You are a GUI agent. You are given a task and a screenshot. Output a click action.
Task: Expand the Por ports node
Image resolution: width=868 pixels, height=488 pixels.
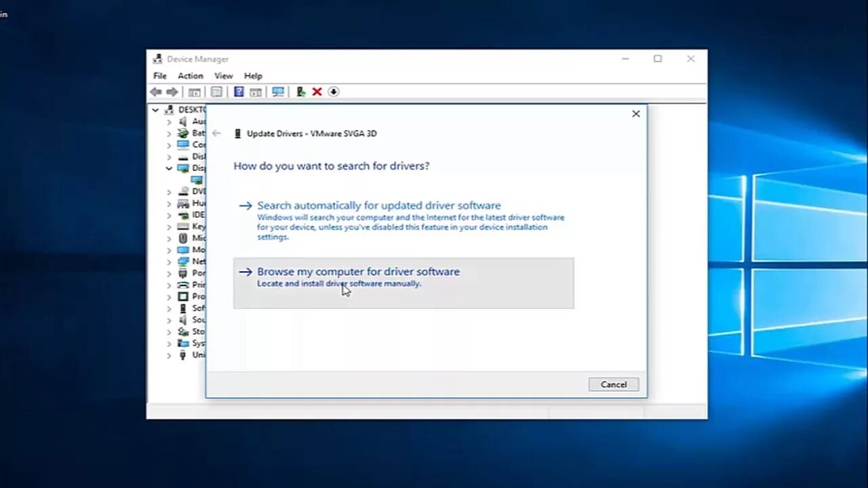click(169, 273)
